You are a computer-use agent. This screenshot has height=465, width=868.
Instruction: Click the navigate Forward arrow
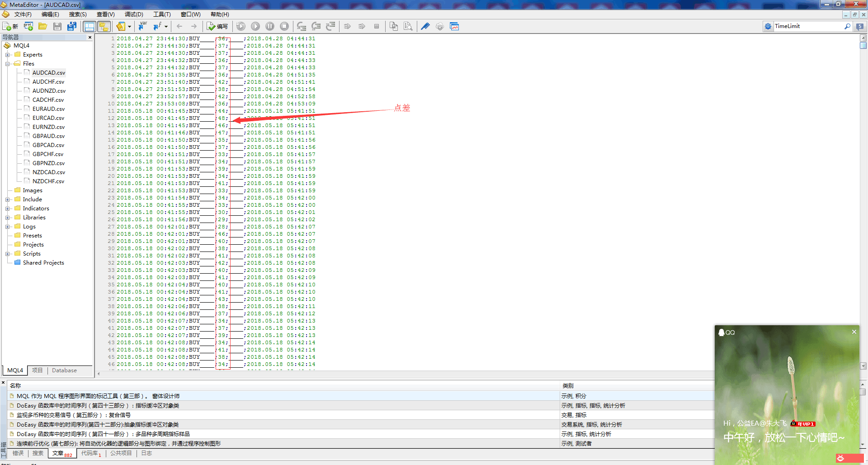[194, 26]
